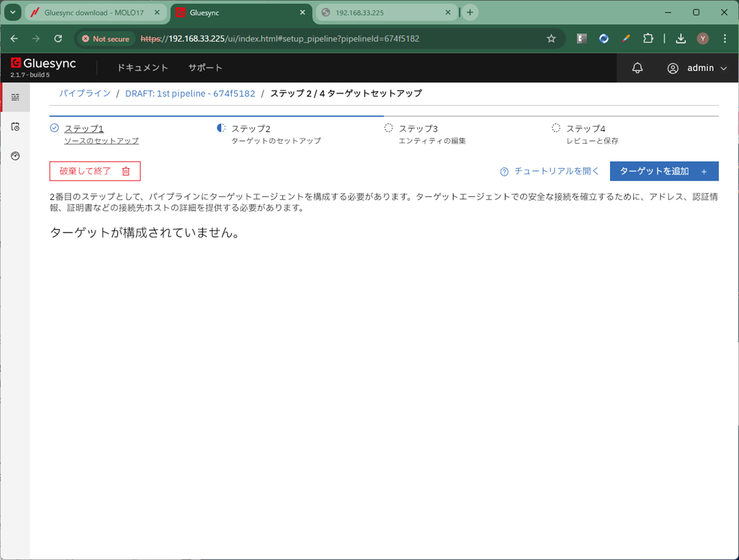Click the ターゲットを追加 button
739x560 pixels.
(x=663, y=171)
